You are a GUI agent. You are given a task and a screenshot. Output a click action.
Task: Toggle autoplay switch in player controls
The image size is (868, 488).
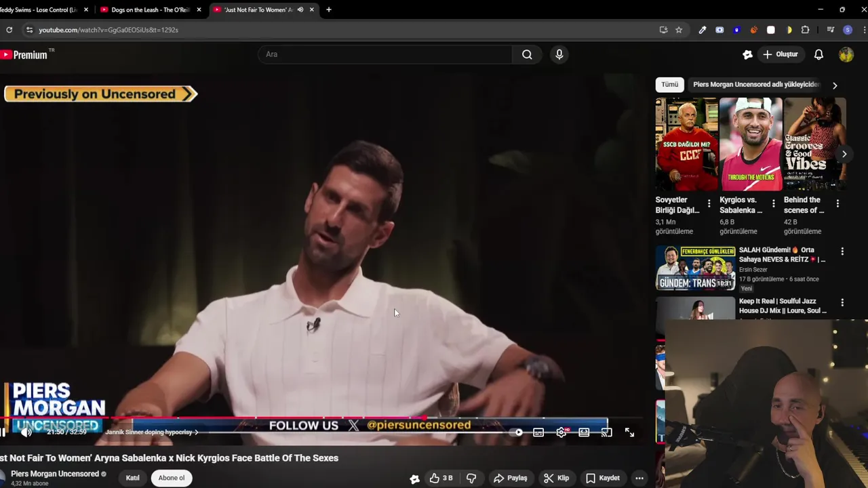click(517, 432)
